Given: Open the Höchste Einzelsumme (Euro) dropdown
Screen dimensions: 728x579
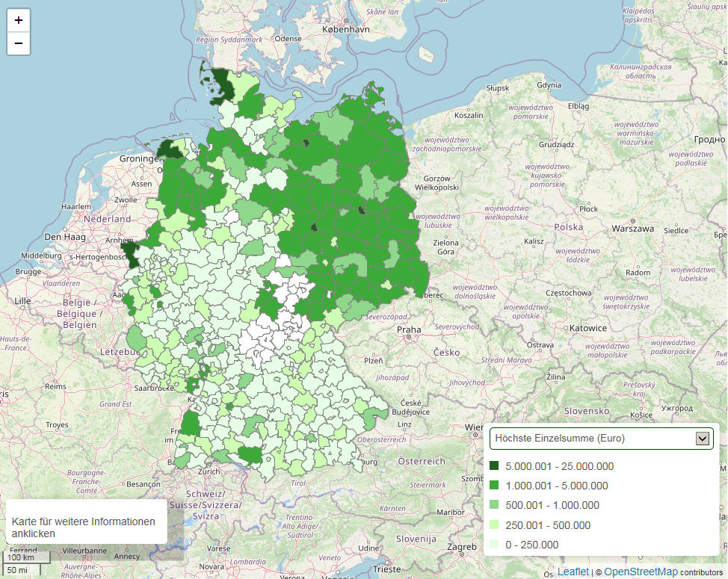Looking at the screenshot, I should pos(601,439).
